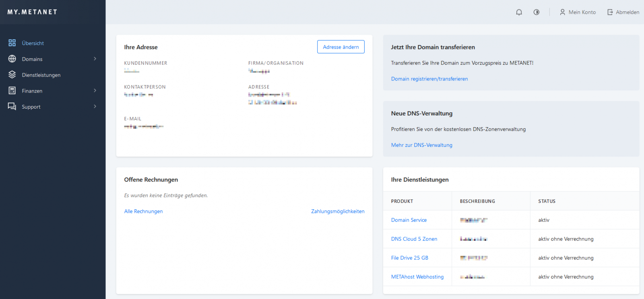Follow the Mehr zur DNS-Verwaltung link
Screen dimensions: 644x299
point(421,145)
